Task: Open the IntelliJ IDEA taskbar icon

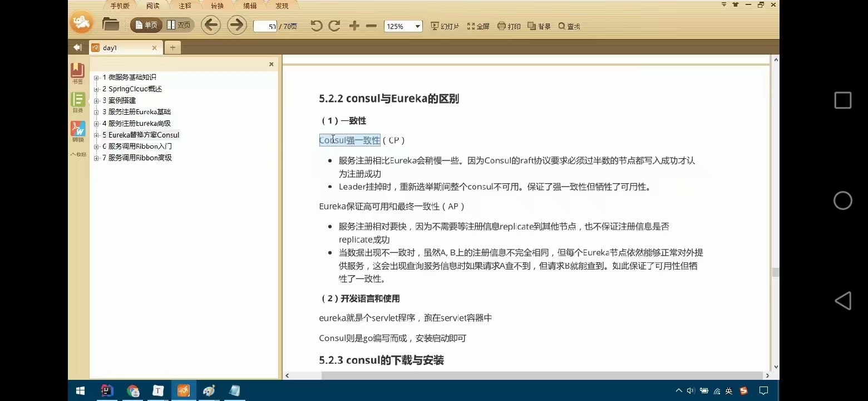Action: (x=107, y=391)
